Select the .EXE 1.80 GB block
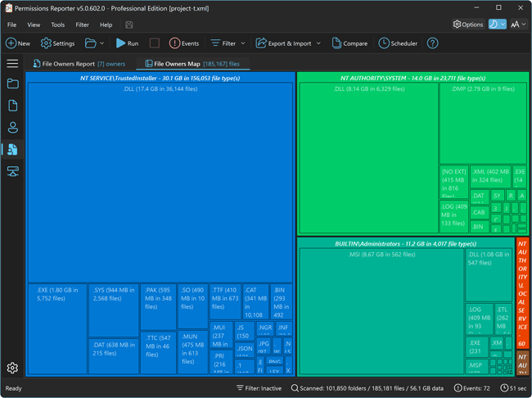The height and width of the screenshot is (398, 532). click(x=57, y=328)
